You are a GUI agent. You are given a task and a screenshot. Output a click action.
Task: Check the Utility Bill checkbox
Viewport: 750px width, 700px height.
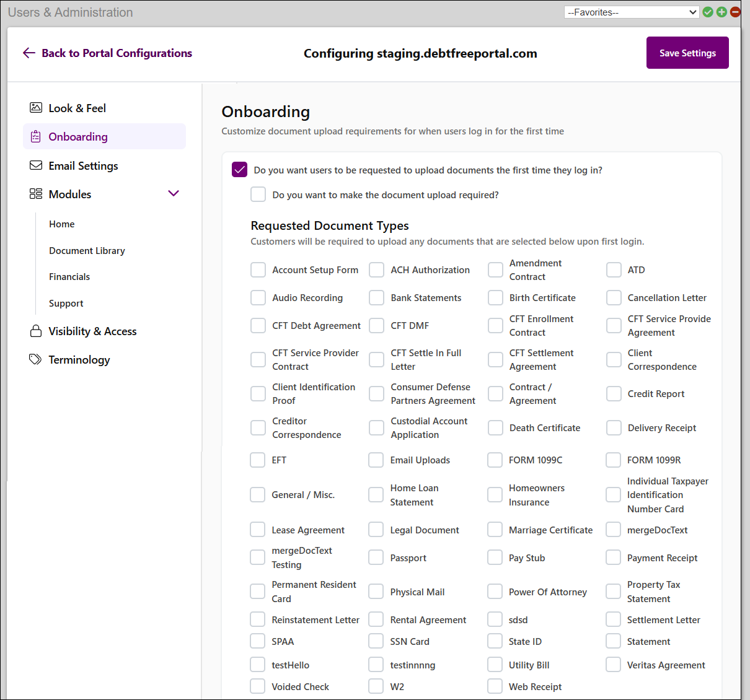tap(495, 665)
